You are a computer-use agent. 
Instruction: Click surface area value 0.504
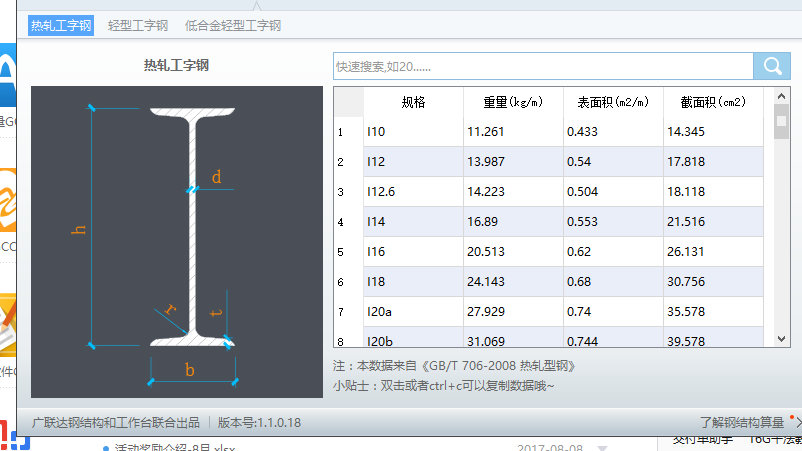[613, 192]
